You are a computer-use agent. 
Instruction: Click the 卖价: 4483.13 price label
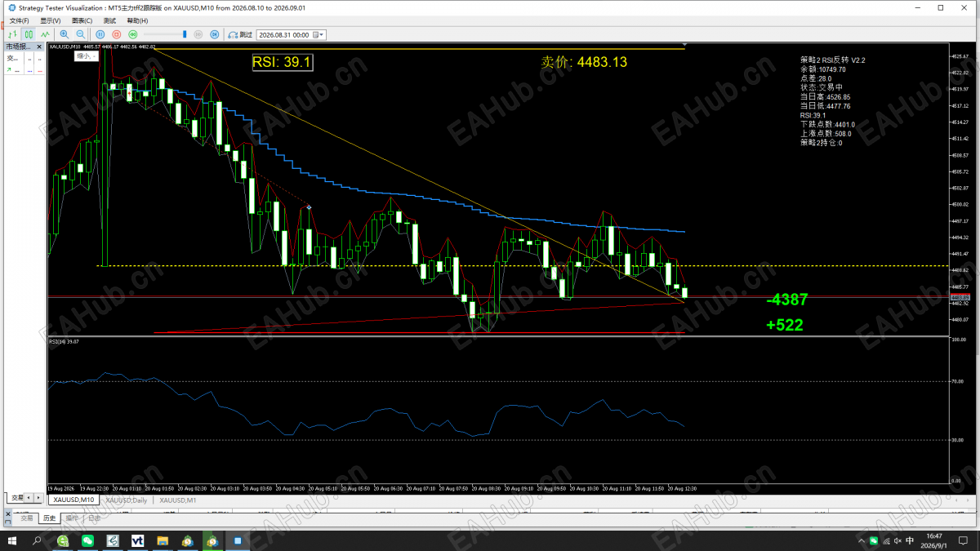point(584,62)
